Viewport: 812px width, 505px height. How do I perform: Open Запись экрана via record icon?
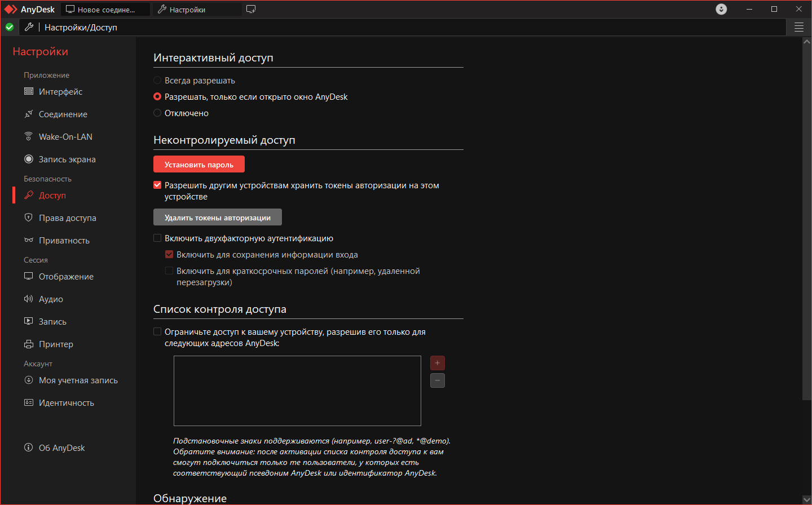coord(29,159)
